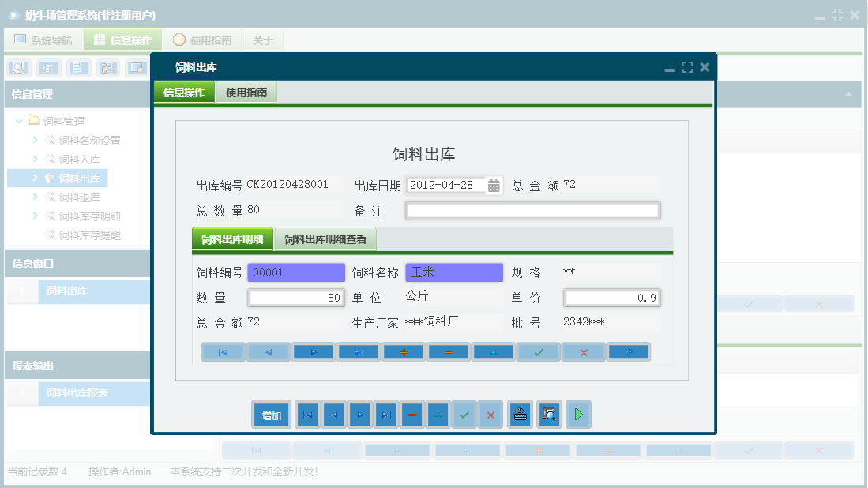Select 饲料库存提醒 in the tree
868x488 pixels.
click(x=89, y=235)
